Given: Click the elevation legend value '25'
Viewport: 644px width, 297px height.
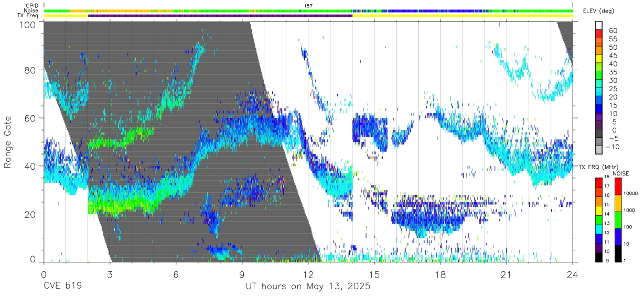Looking at the screenshot, I should point(612,89).
